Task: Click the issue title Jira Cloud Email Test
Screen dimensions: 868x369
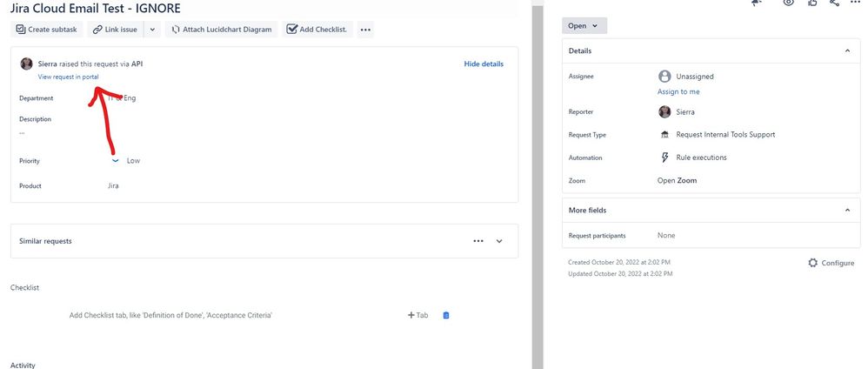Action: click(x=95, y=9)
